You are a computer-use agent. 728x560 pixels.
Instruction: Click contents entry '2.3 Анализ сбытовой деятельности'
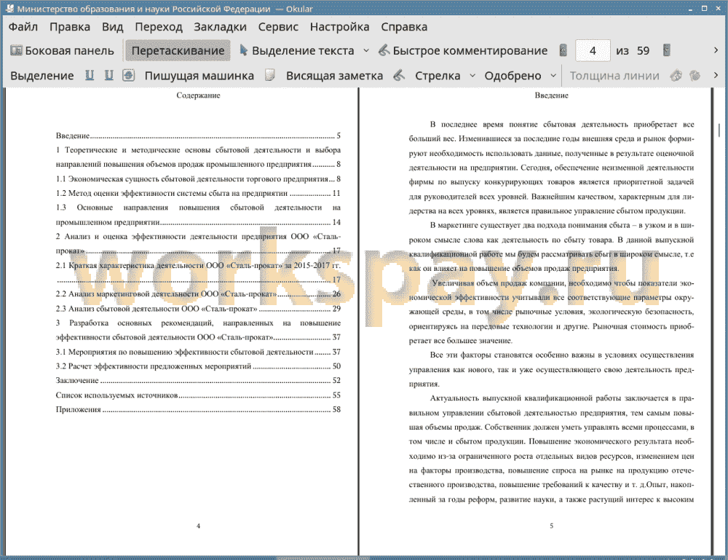[x=198, y=308]
